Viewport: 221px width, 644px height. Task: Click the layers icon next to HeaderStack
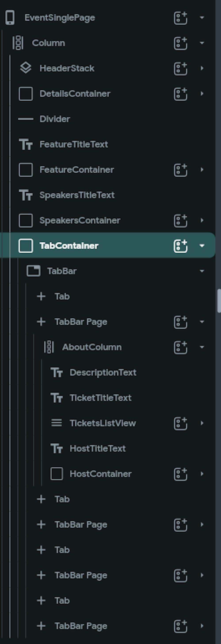pyautogui.click(x=26, y=68)
